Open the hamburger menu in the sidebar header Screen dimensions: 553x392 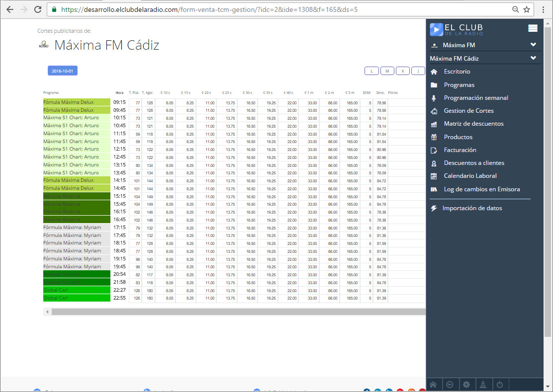[x=533, y=28]
